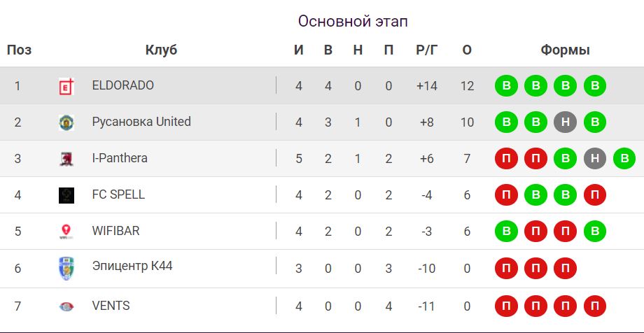Click the grey Н badge in Русановка United's row
The height and width of the screenshot is (333, 644).
(x=565, y=122)
